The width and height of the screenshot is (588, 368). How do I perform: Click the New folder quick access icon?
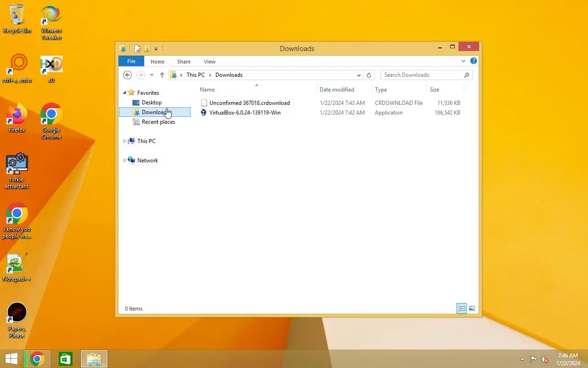[x=147, y=48]
